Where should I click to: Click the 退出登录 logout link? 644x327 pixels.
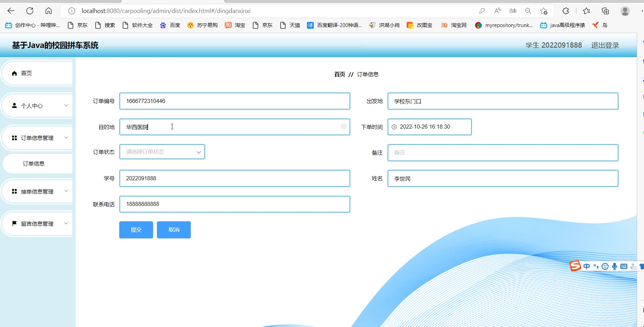pyautogui.click(x=605, y=45)
